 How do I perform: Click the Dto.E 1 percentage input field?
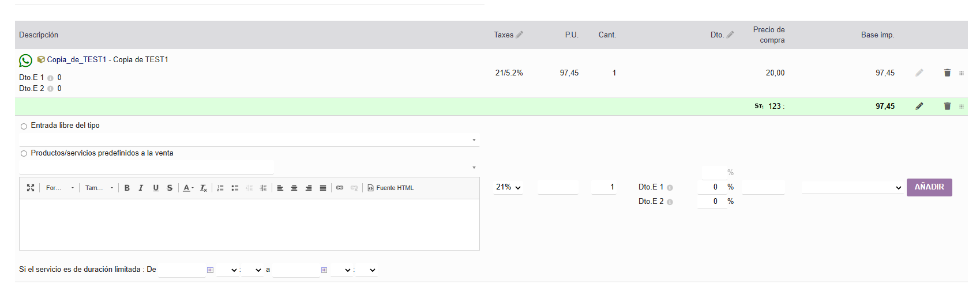(x=711, y=187)
